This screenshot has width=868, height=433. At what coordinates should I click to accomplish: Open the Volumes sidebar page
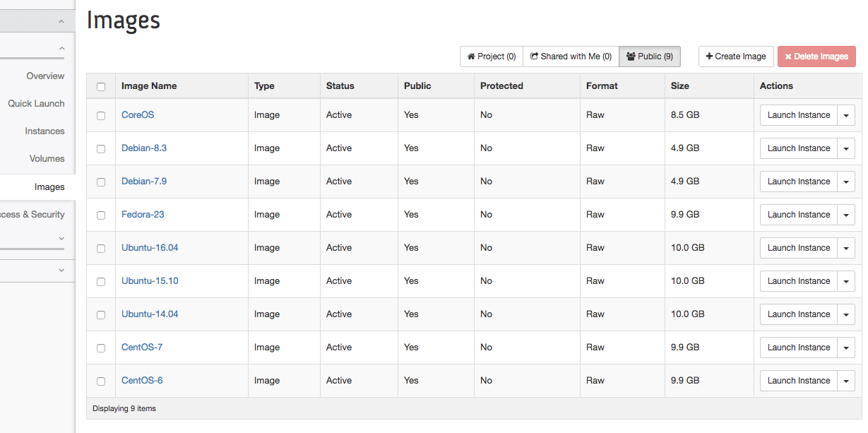coord(47,158)
